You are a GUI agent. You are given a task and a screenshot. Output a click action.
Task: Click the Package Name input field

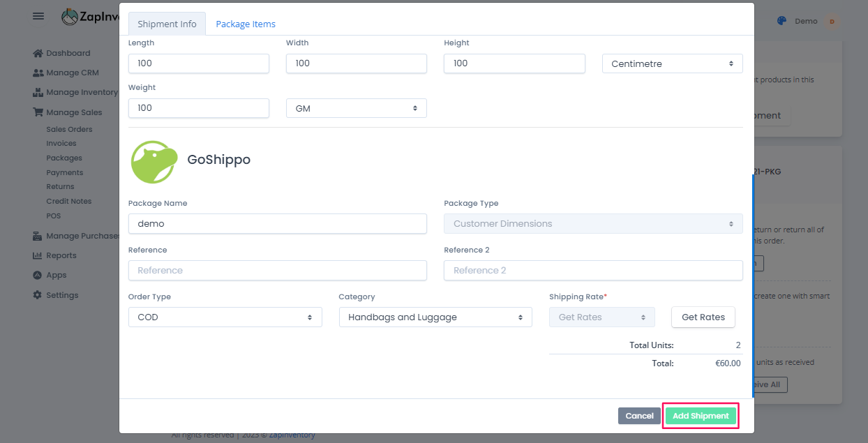277,224
